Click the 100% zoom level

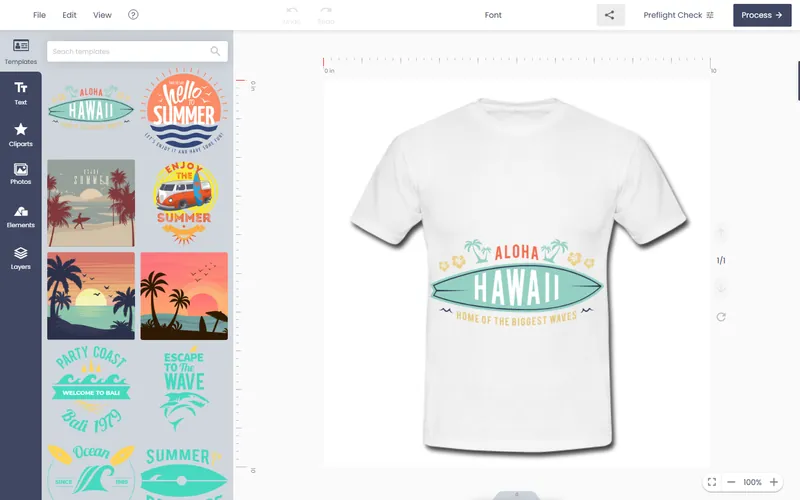tap(752, 482)
